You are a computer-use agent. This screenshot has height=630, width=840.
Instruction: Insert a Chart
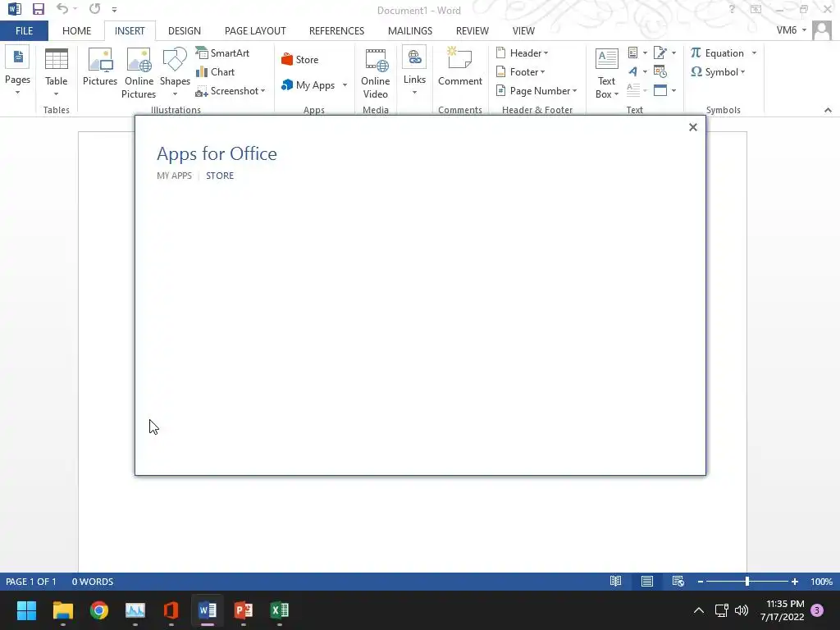click(x=216, y=72)
